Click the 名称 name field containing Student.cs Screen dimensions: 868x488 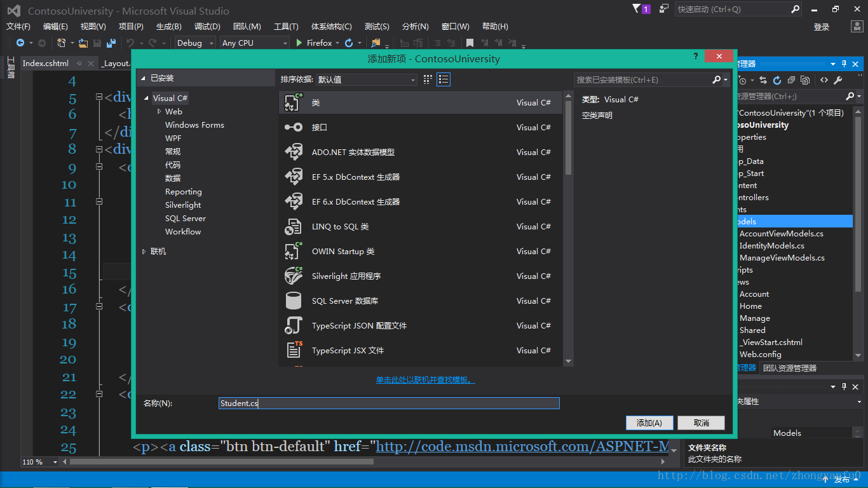pos(389,403)
